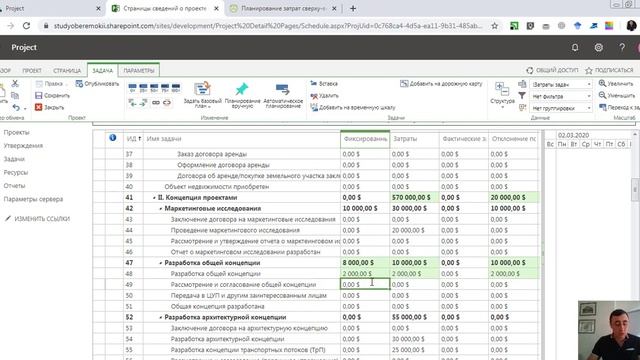Open Утверждения in left navigation
The width and height of the screenshot is (640, 360).
click(x=23, y=146)
